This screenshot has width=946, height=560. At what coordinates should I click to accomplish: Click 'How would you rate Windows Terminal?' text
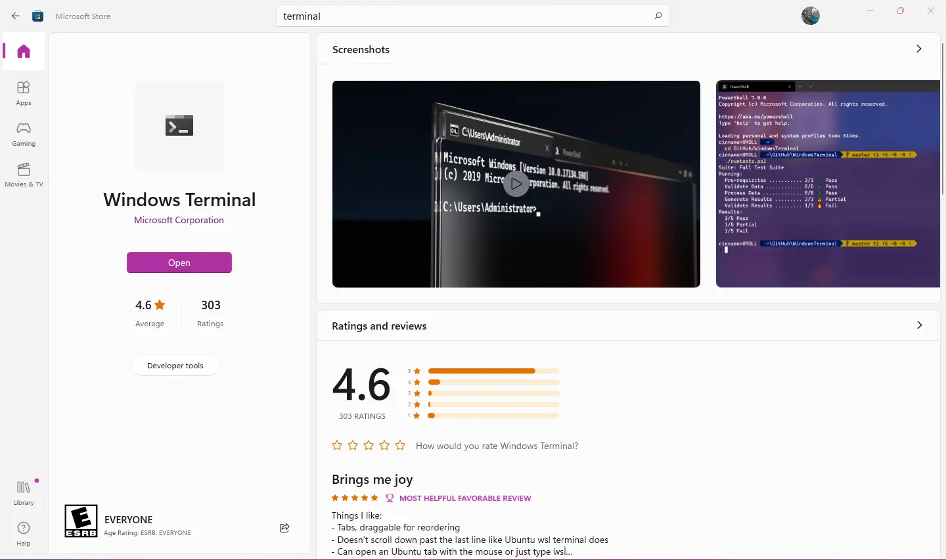click(x=497, y=446)
